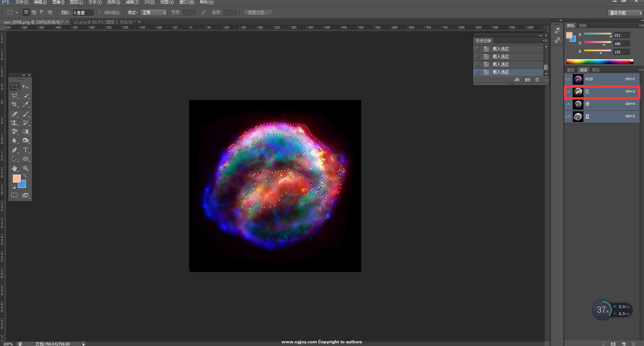Image resolution: width=644 pixels, height=346 pixels.
Task: Select the Blur tool
Action: [14, 141]
